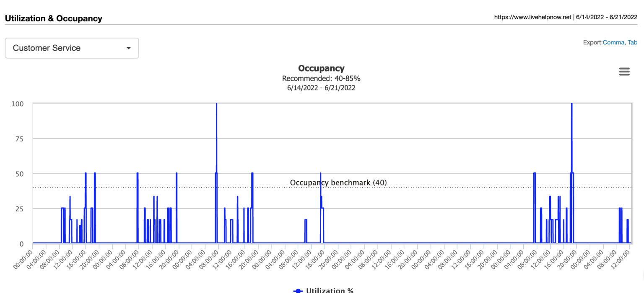Export the report as Comma
Screen dimensions: 644x293
tap(613, 42)
